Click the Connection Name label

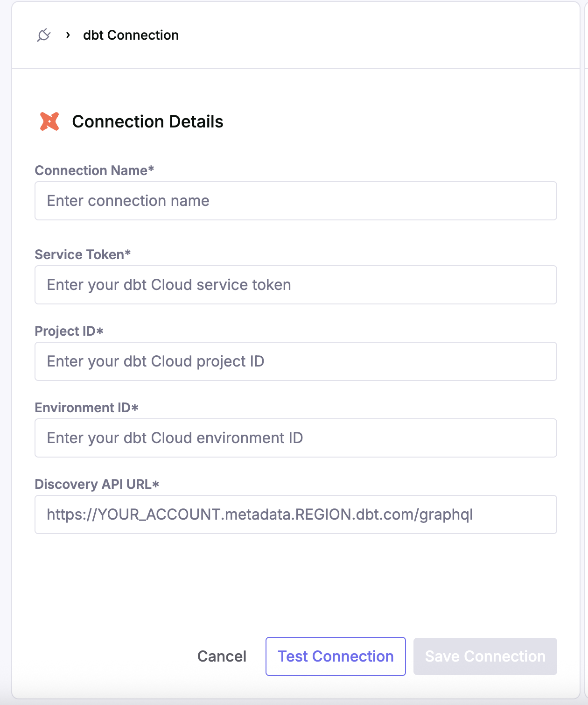tap(91, 170)
